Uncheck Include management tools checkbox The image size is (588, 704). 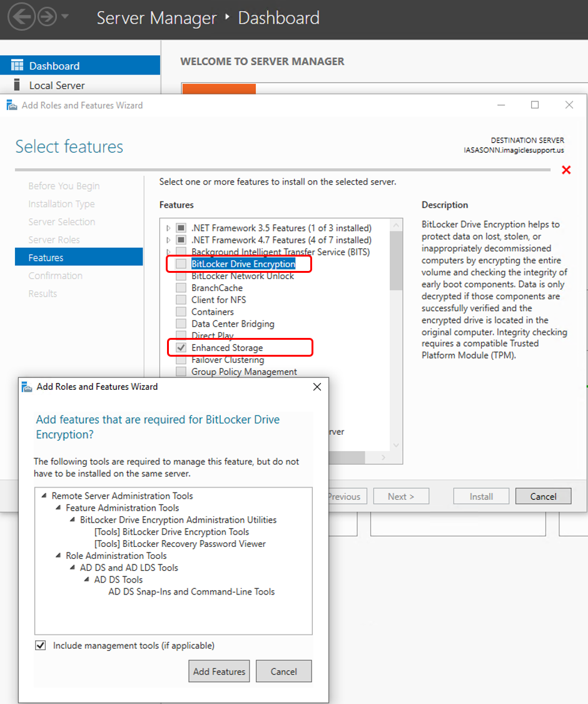[41, 645]
